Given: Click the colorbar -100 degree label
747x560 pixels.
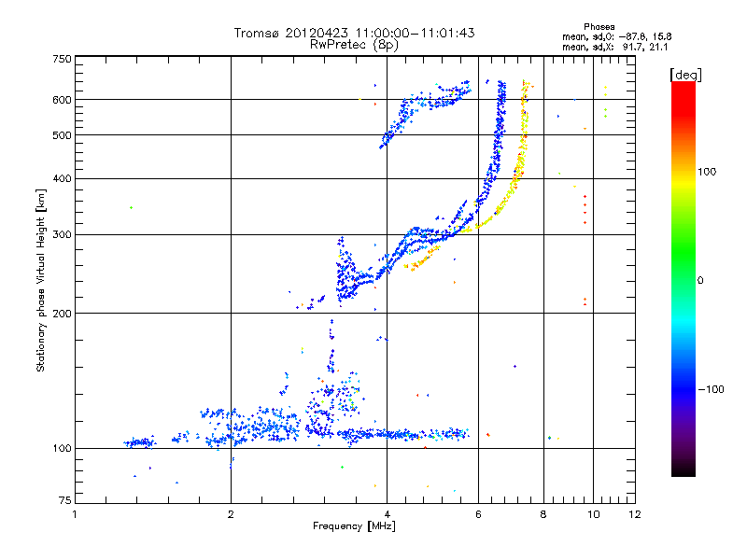Looking at the screenshot, I should coord(711,389).
